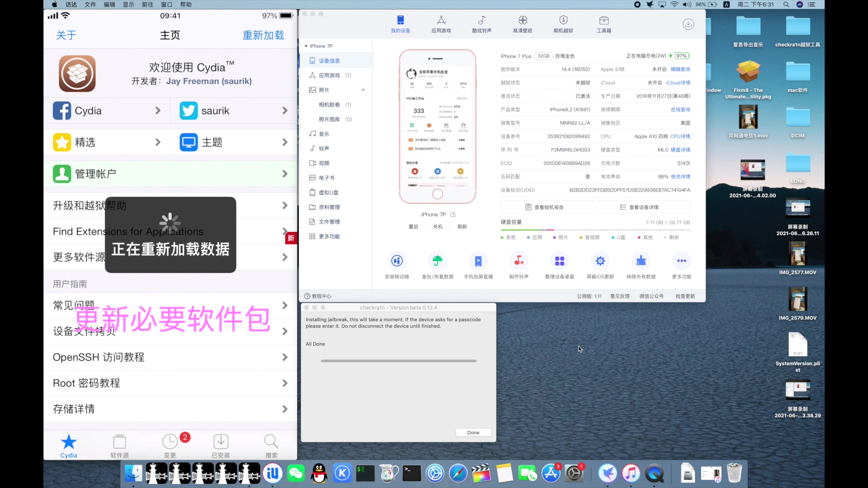Open the iCloud详情 link

[x=678, y=83]
